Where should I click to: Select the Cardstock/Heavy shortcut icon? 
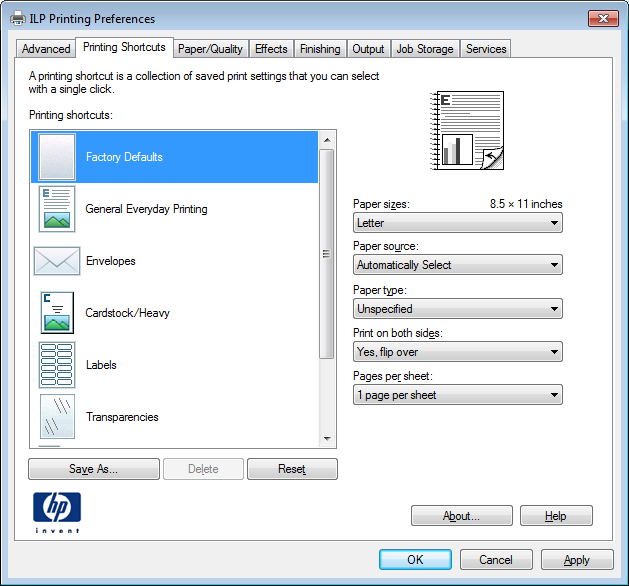(x=57, y=313)
